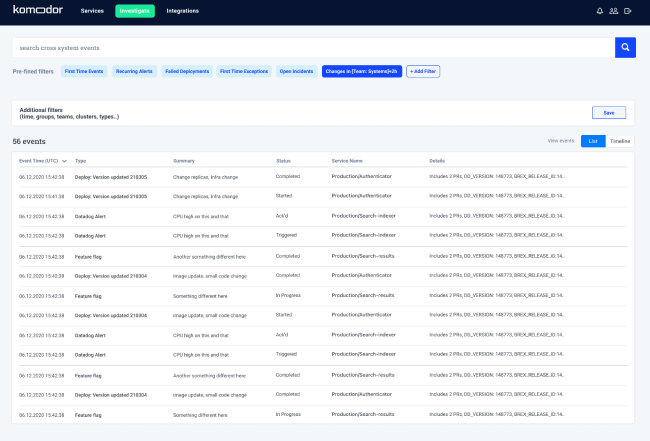Image resolution: width=650 pixels, height=441 pixels.
Task: Click the 56 events count text
Action: (x=29, y=141)
